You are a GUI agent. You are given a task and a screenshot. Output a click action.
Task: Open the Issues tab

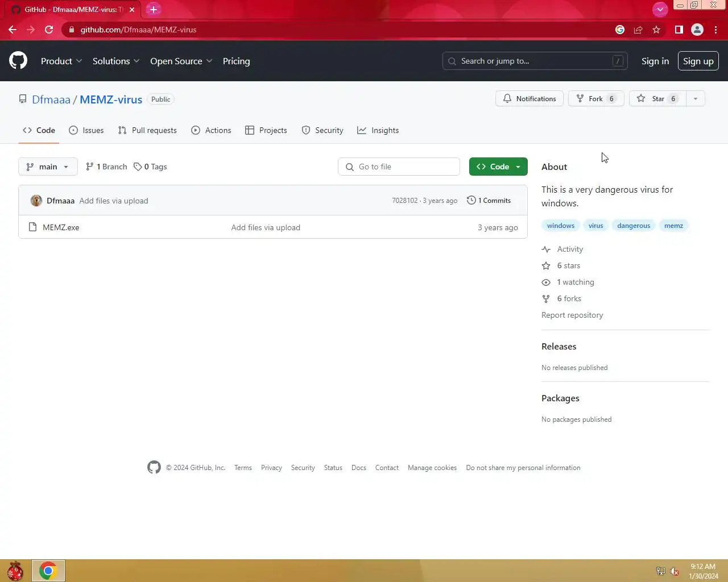[86, 130]
